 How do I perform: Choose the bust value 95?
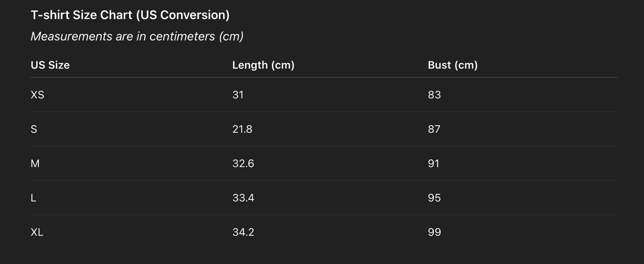434,198
